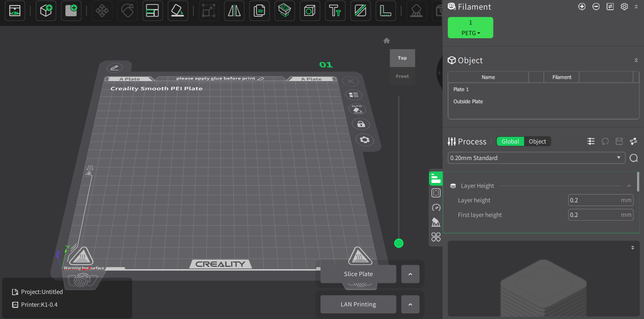Collapse the Object panel
Image resolution: width=644 pixels, height=319 pixels.
point(636,60)
